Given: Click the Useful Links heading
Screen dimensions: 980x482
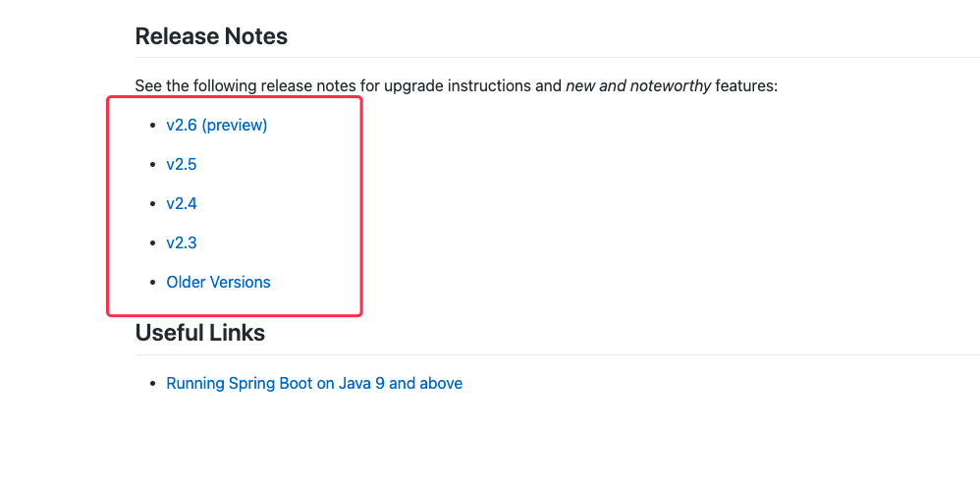Looking at the screenshot, I should pyautogui.click(x=200, y=333).
